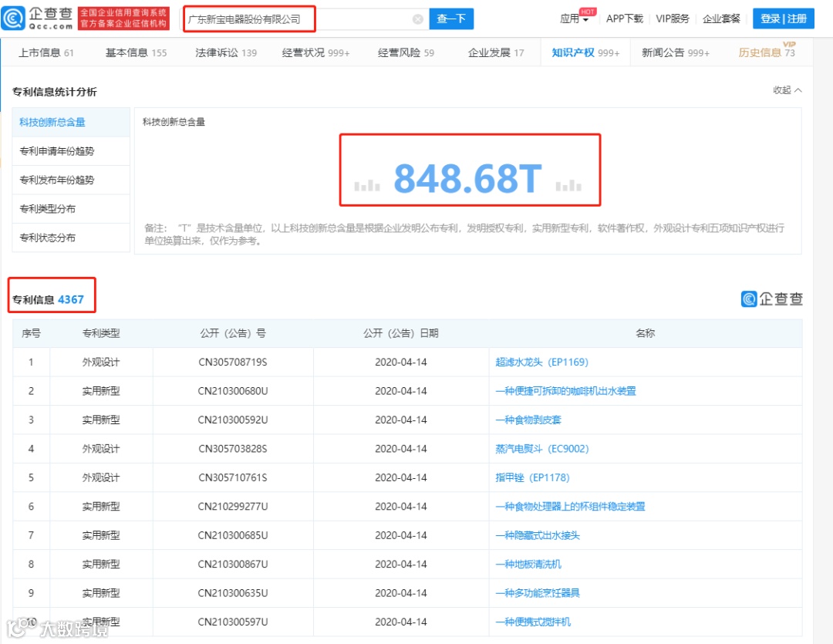833x644 pixels.
Task: Click publication number CN210300597U
Action: click(233, 622)
